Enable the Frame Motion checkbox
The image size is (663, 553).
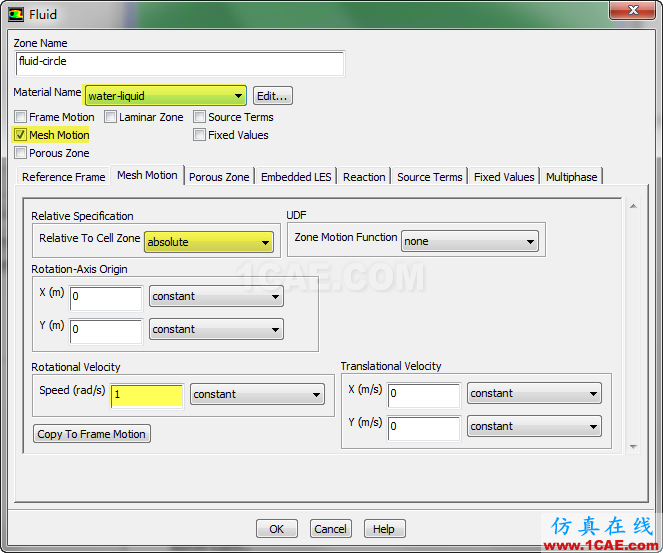(21, 117)
